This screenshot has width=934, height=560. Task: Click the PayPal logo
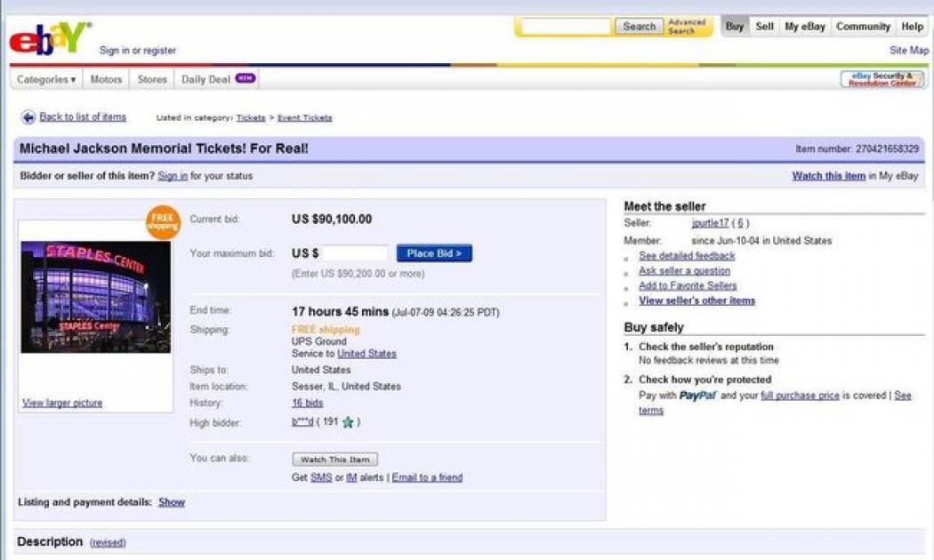click(x=698, y=396)
